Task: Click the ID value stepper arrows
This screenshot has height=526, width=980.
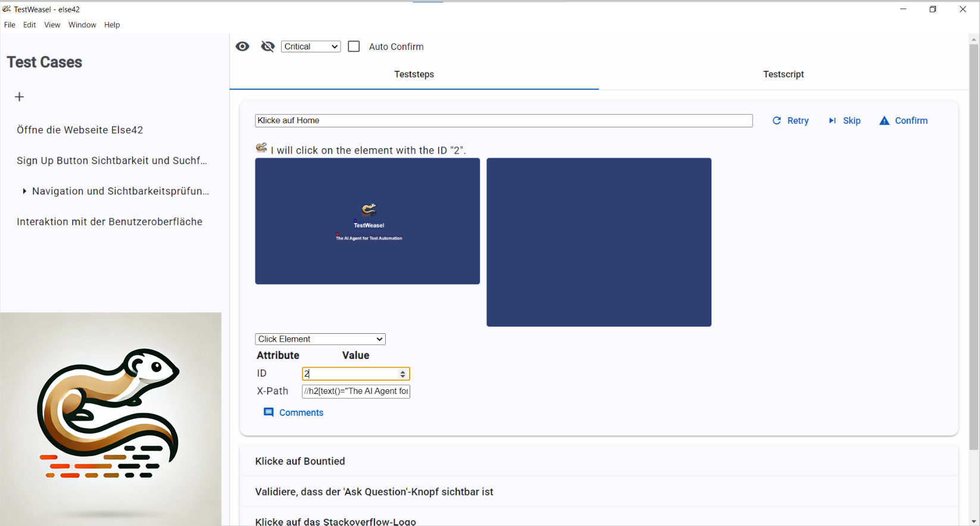Action: click(x=403, y=374)
